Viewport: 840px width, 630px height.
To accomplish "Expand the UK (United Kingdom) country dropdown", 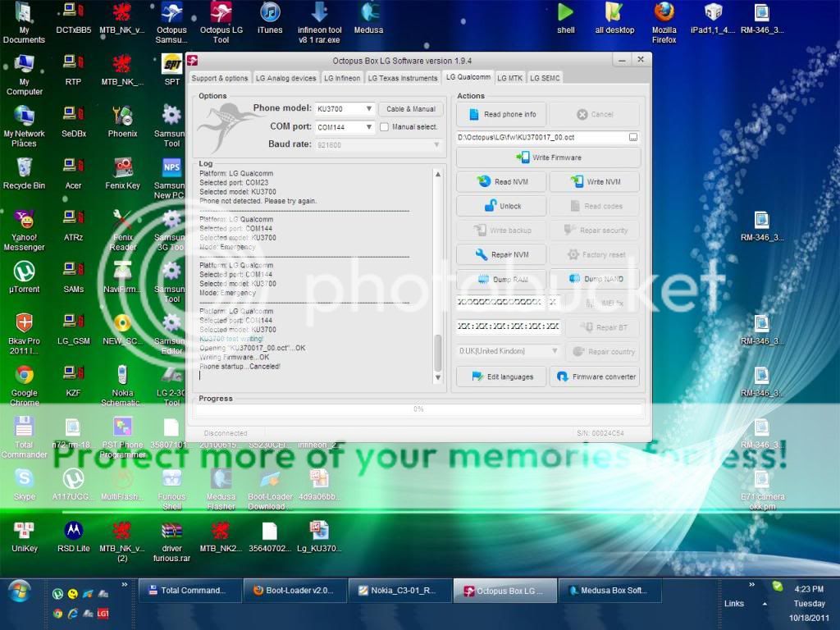I will 555,351.
